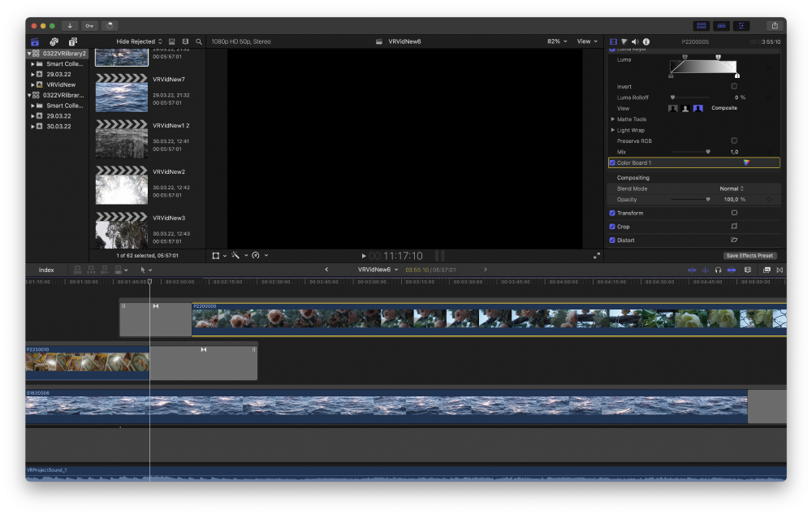Image resolution: width=812 pixels, height=515 pixels.
Task: Disable the Color Board 1 effect checkbox
Action: [612, 162]
